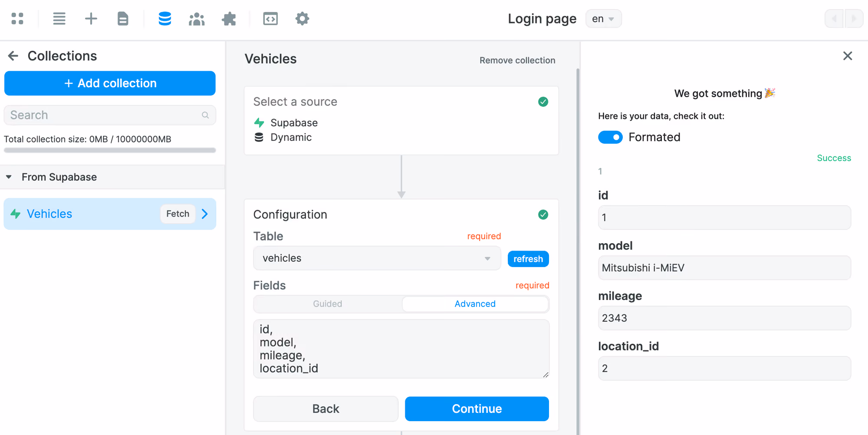The image size is (868, 435).
Task: Click the search magnifier icon
Action: pyautogui.click(x=205, y=115)
